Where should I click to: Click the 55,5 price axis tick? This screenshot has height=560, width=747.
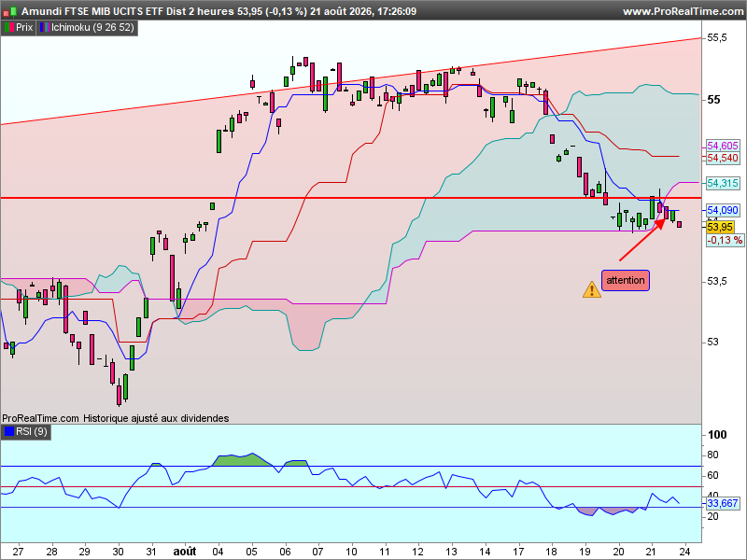click(x=717, y=37)
